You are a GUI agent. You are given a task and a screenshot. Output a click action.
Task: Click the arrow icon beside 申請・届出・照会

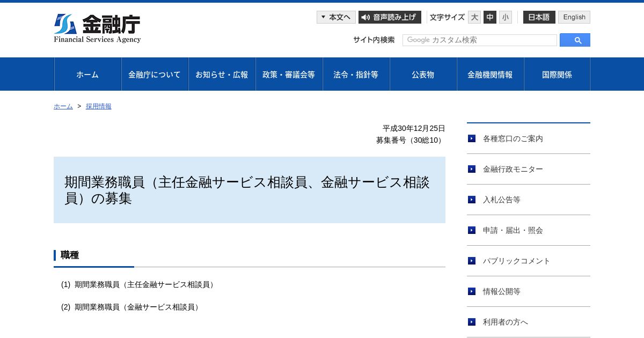472,230
